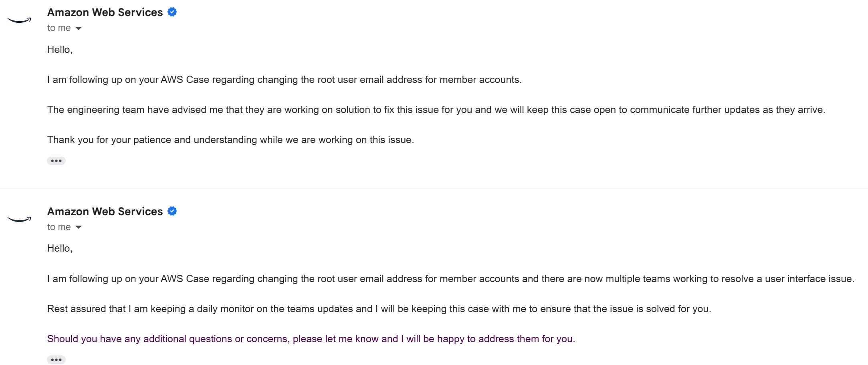Expand recipient details arrow in 'Rest assured' email

coord(79,227)
